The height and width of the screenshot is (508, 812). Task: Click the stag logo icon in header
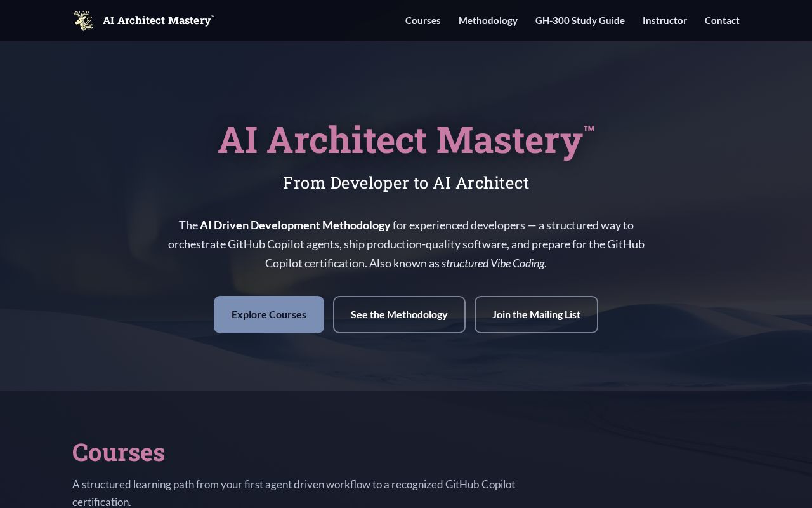pyautogui.click(x=83, y=20)
